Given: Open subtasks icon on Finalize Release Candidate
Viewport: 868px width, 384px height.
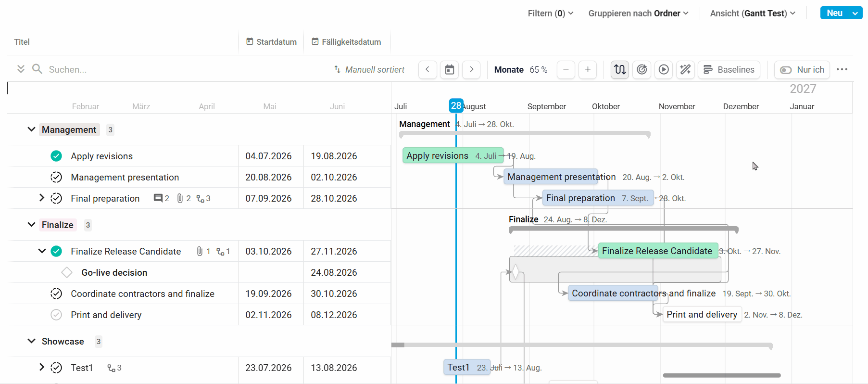Looking at the screenshot, I should tap(220, 251).
